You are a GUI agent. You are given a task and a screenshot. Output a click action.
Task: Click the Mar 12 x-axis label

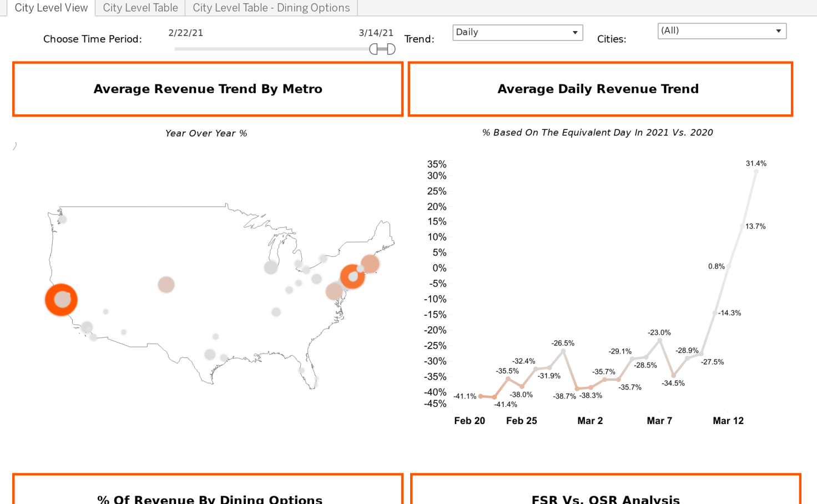(728, 421)
